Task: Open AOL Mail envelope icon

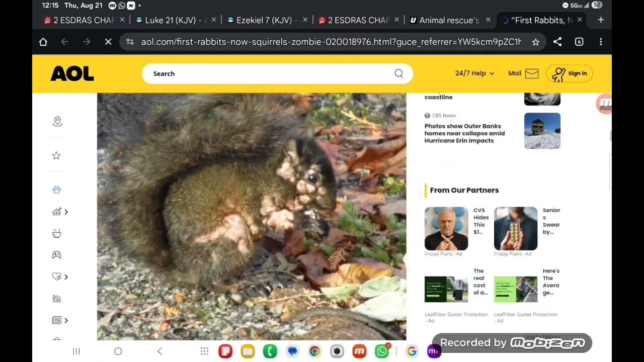Action: 532,73
